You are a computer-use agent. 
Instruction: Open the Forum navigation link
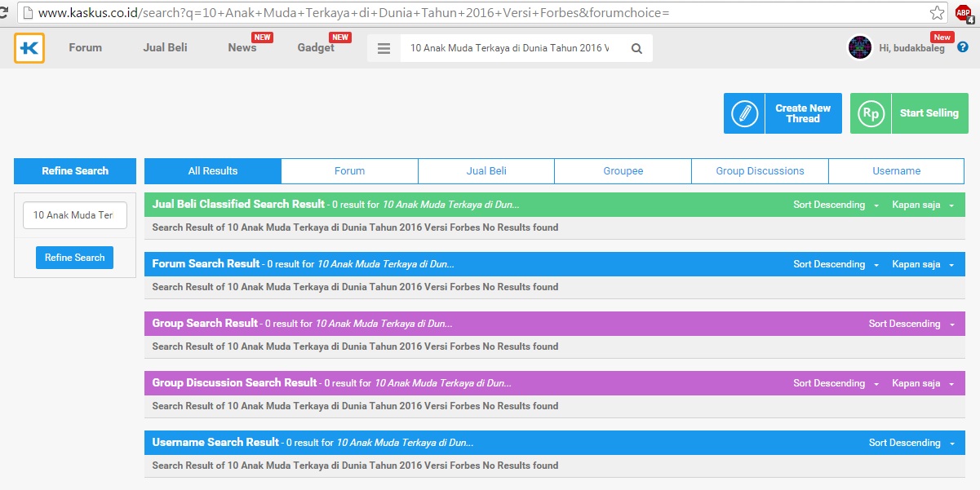tap(85, 47)
